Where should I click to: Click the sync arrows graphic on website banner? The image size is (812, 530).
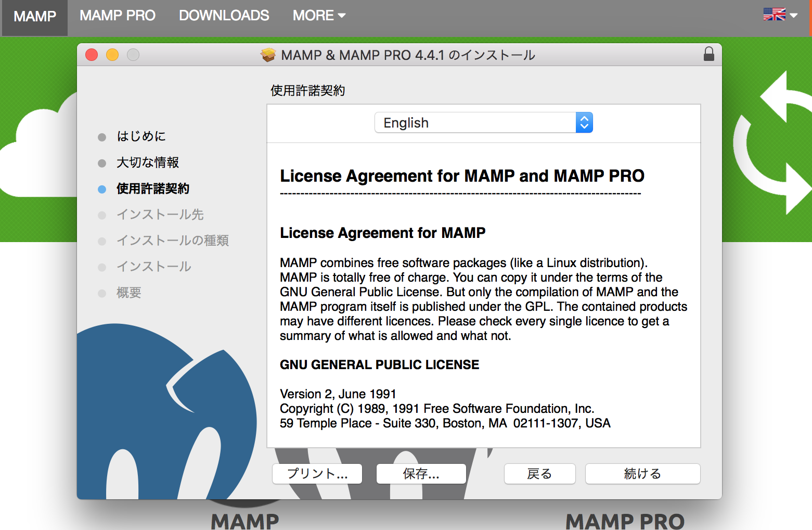point(772,143)
